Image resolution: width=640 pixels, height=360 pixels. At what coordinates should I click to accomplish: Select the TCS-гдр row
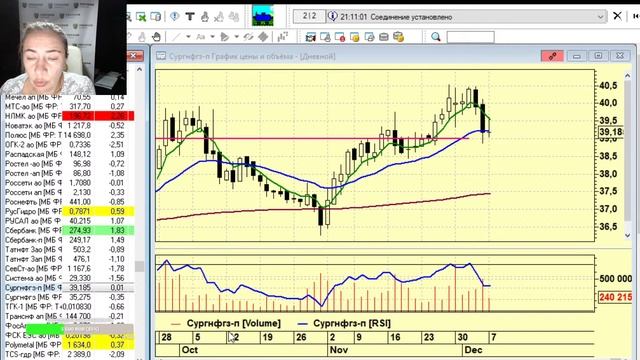(x=68, y=354)
